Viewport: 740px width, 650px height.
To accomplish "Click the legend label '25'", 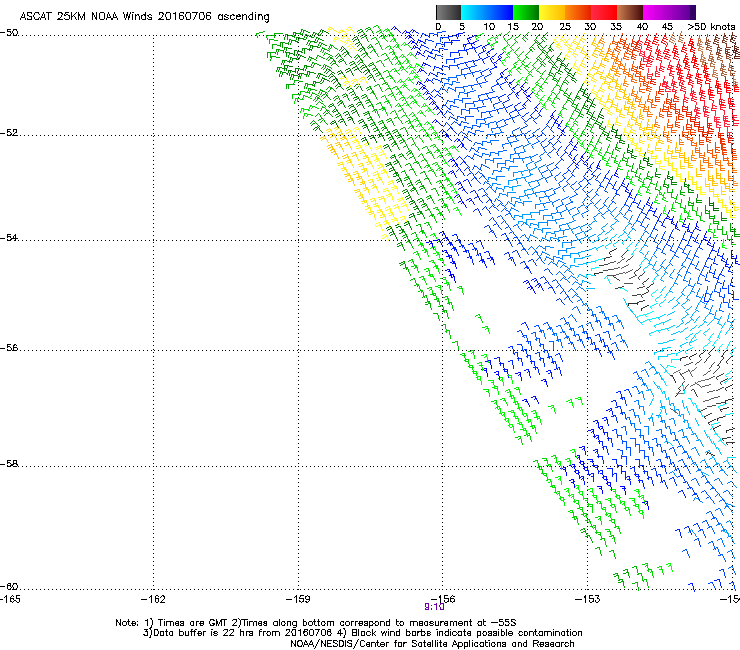I will 564,27.
